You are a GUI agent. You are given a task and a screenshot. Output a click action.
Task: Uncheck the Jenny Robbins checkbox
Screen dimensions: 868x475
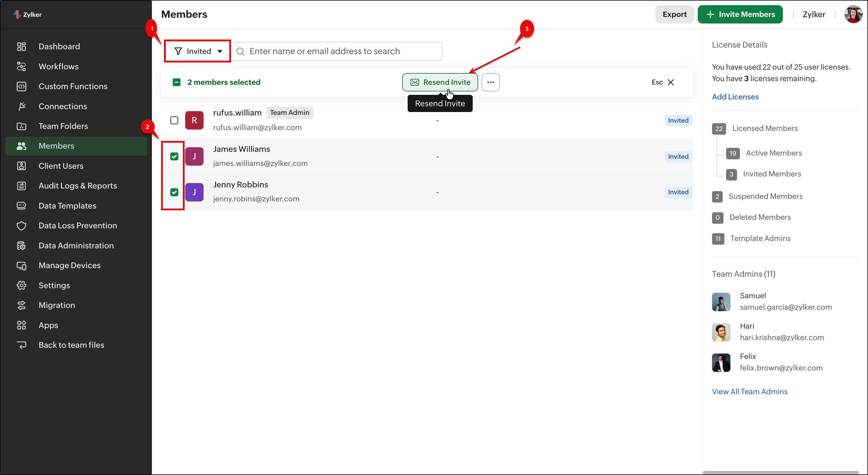pyautogui.click(x=174, y=192)
